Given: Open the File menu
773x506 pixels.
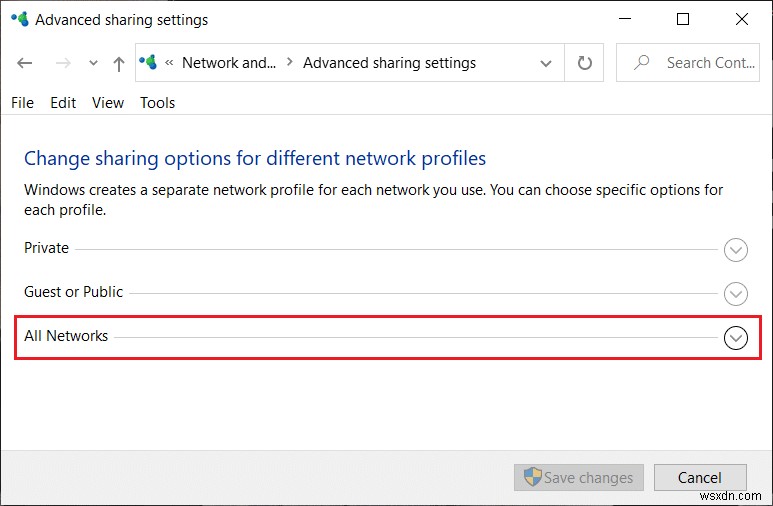Looking at the screenshot, I should (x=22, y=102).
